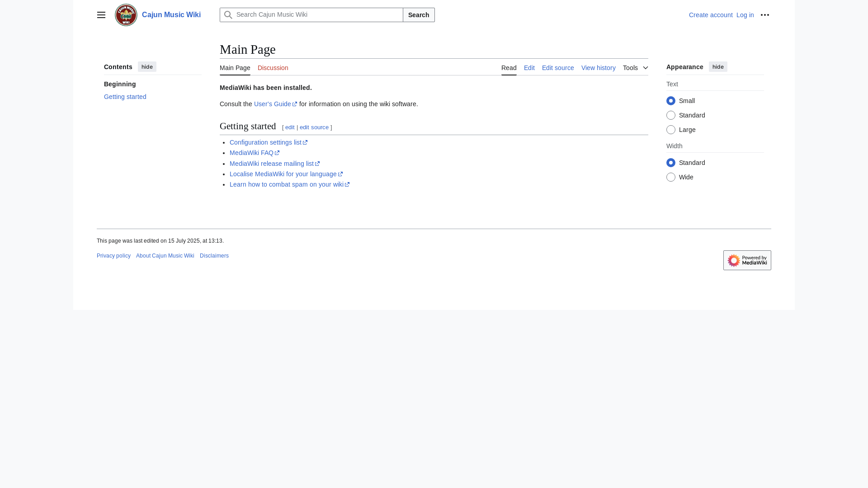This screenshot has width=868, height=488.
Task: Click the search magnifier icon
Action: (x=228, y=15)
